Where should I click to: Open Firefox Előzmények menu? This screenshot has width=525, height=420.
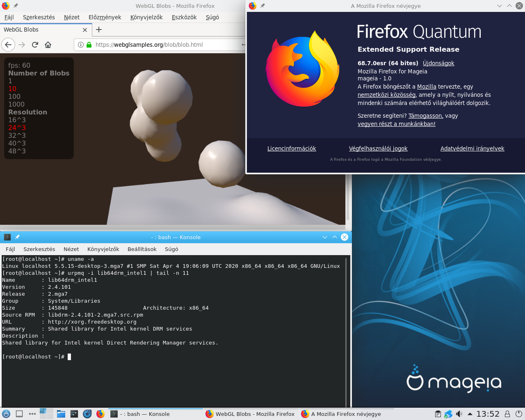[x=105, y=17]
